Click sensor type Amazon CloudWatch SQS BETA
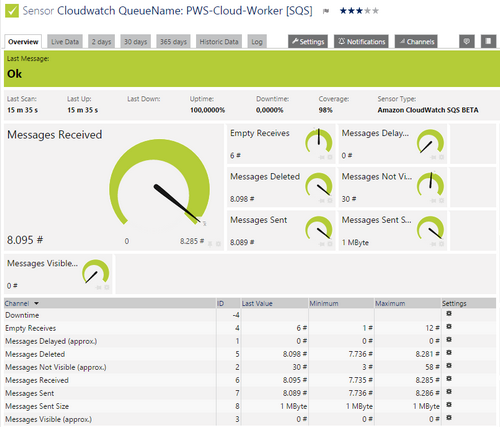Image resolution: width=500 pixels, height=427 pixels. [x=428, y=110]
